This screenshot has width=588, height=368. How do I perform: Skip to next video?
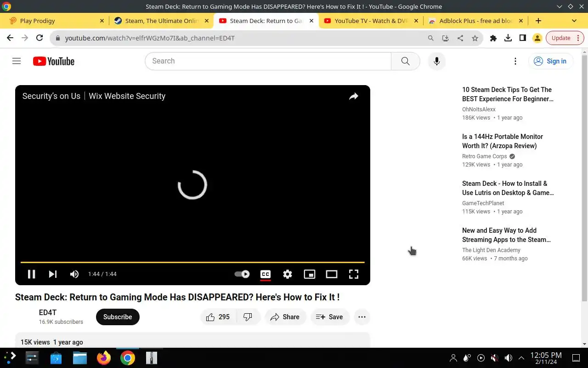(x=53, y=274)
